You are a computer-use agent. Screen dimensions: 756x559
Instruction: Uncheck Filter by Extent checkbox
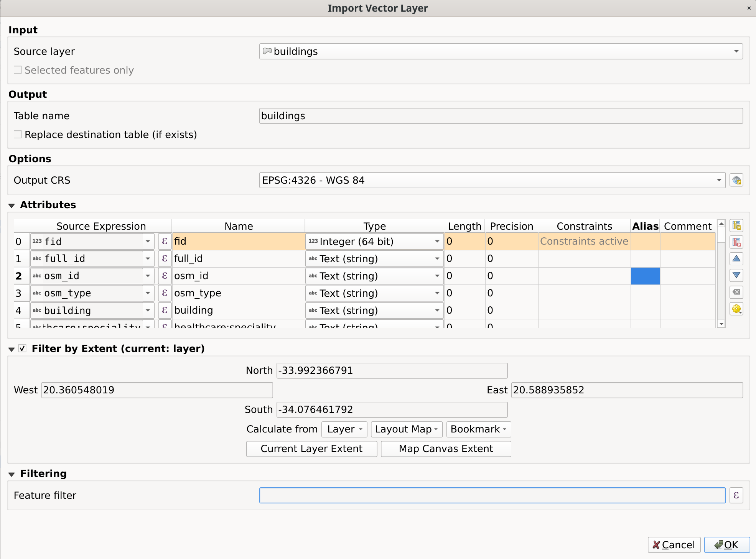point(23,349)
